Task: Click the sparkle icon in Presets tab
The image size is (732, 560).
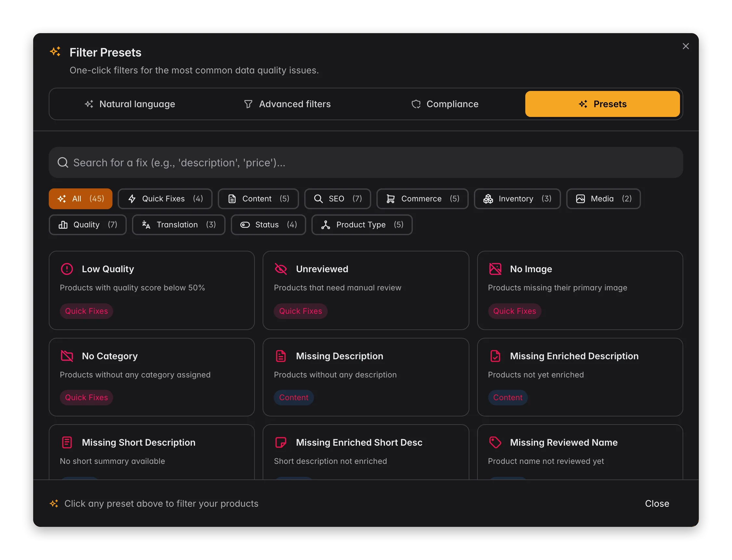Action: click(582, 104)
